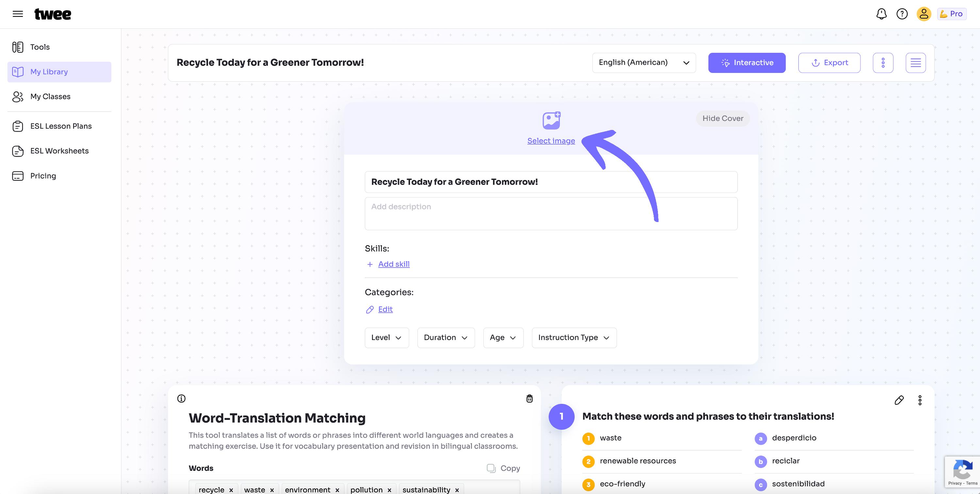The image size is (980, 494).
Task: Select the word "waste" in exercise
Action: pos(611,438)
